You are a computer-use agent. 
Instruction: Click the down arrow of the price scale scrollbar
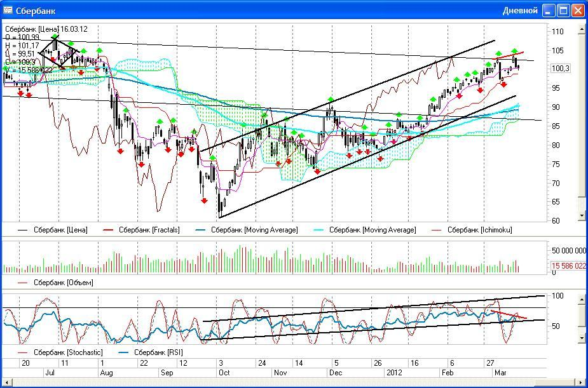coord(582,215)
